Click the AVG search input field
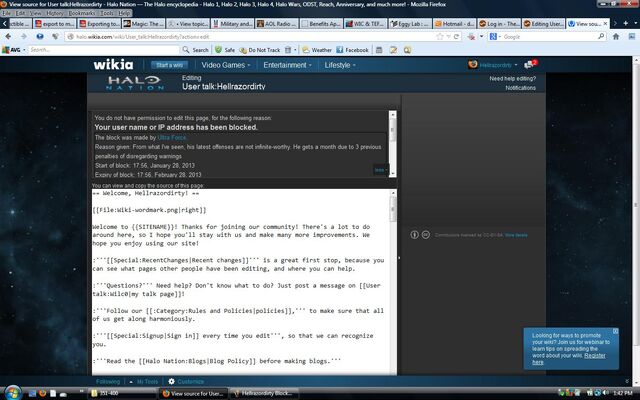This screenshot has height=400, width=640. 104,50
